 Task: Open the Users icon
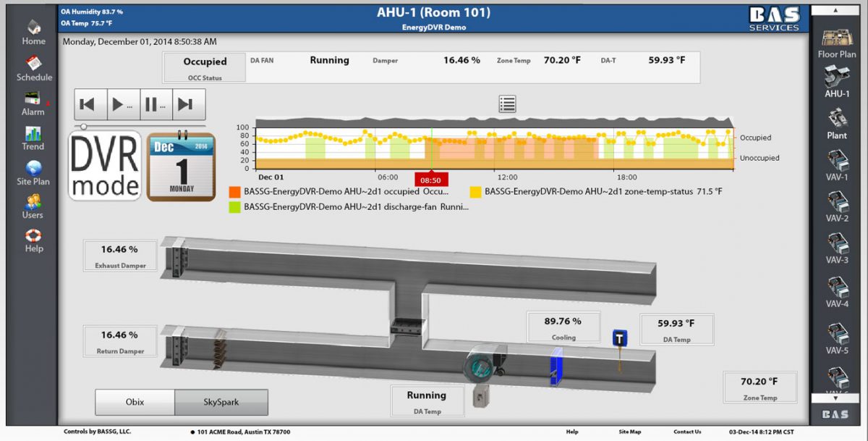click(x=33, y=202)
